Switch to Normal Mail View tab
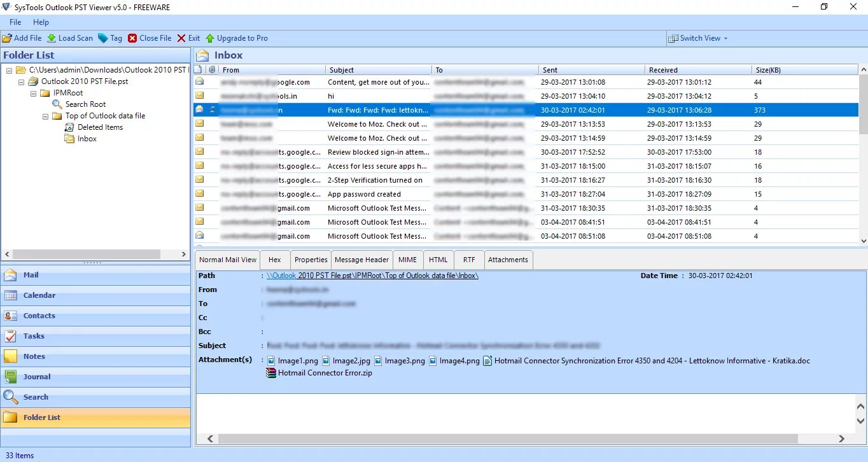Screen dimensions: 868x462 click(227, 260)
